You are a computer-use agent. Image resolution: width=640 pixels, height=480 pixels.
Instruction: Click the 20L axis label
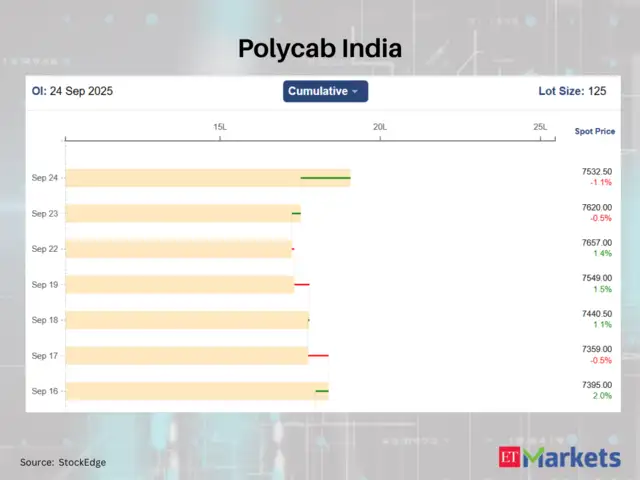click(x=380, y=127)
